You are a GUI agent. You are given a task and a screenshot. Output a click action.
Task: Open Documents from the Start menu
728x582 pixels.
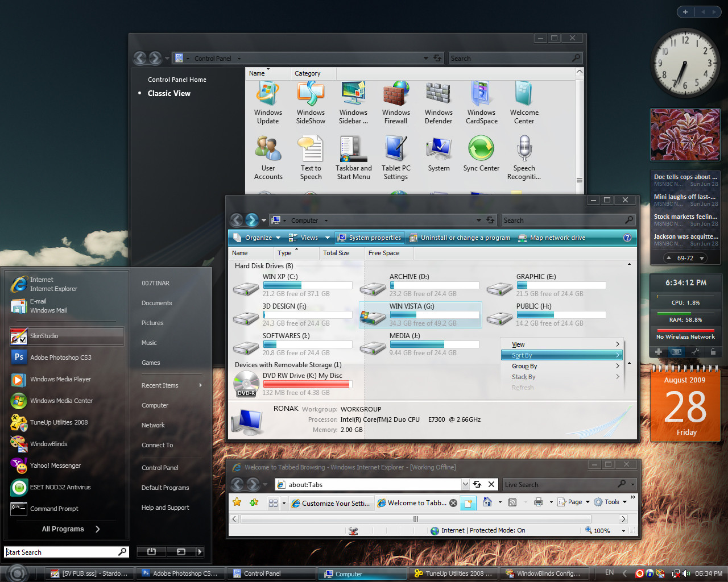[156, 303]
